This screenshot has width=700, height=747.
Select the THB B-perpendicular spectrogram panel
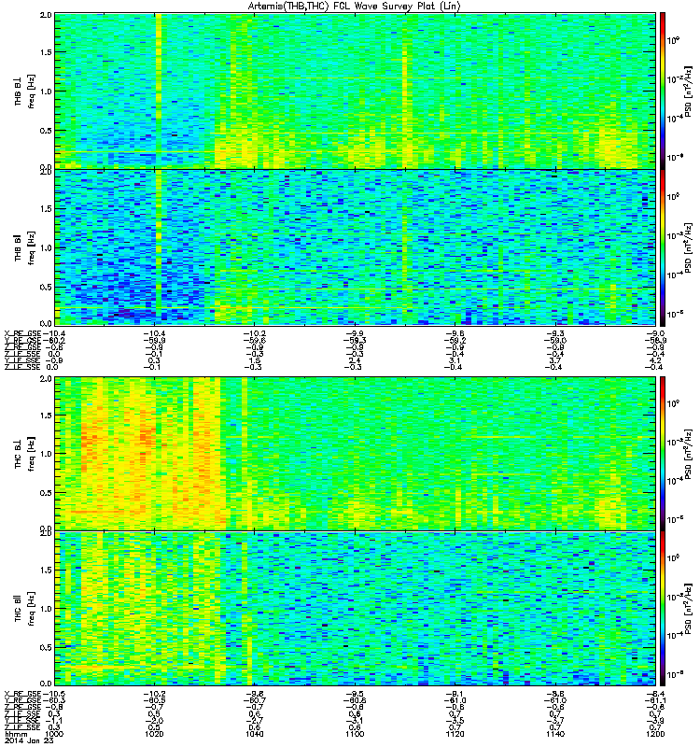click(x=356, y=91)
